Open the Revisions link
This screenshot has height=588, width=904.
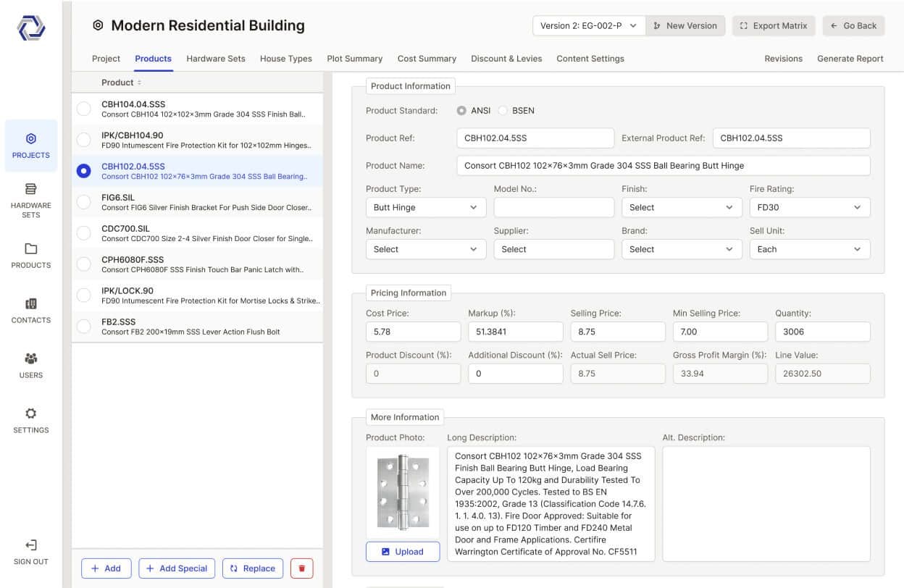784,59
